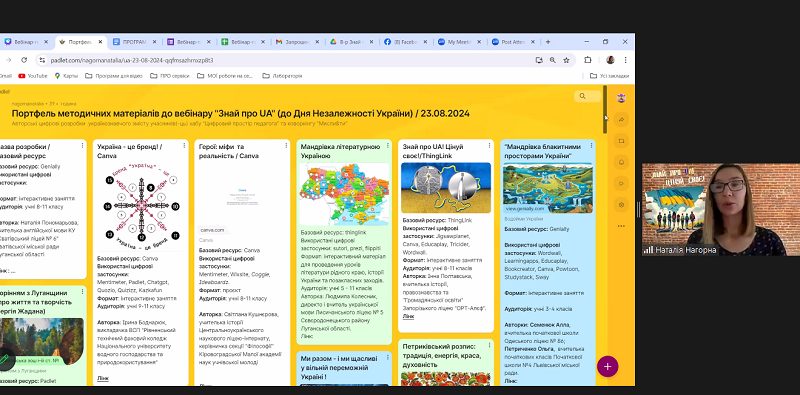Click the share arrow icon in Padlet sidebar

point(621,119)
